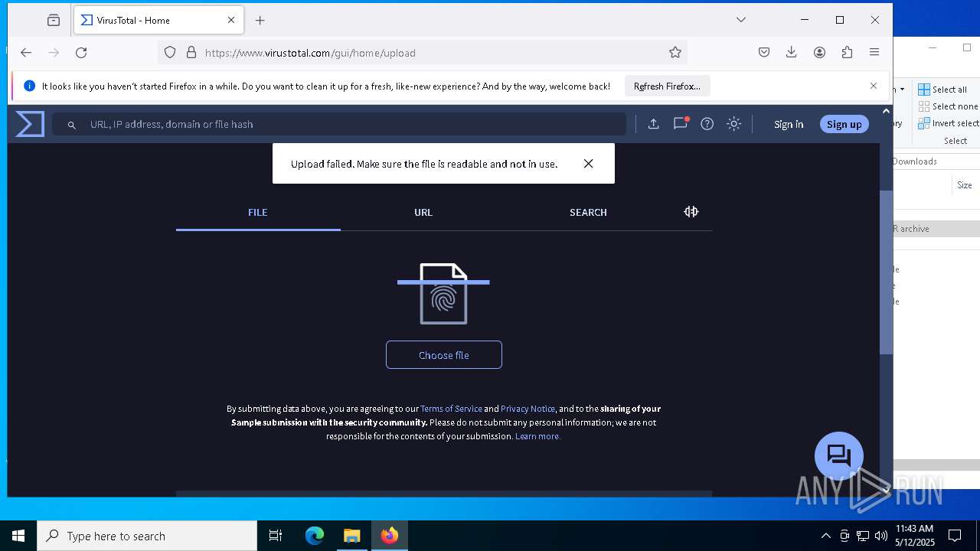Open extensions puzzle icon
Image resolution: width=980 pixels, height=551 pixels.
[847, 53]
